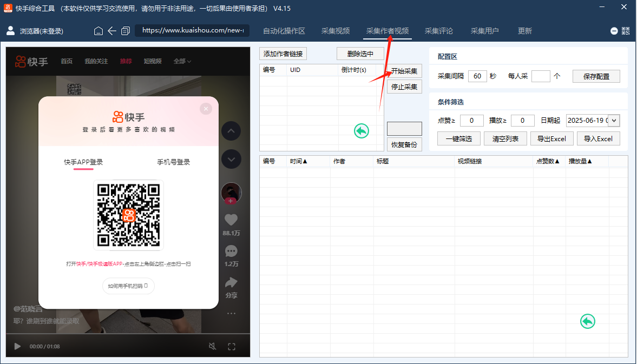Open the video author's avatar
The image size is (637, 364).
pos(231,193)
